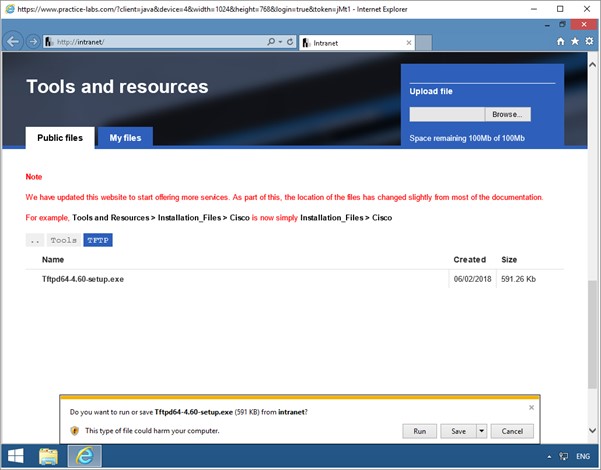Switch to the My files tab
Image resolution: width=601 pixels, height=470 pixels.
coord(125,138)
